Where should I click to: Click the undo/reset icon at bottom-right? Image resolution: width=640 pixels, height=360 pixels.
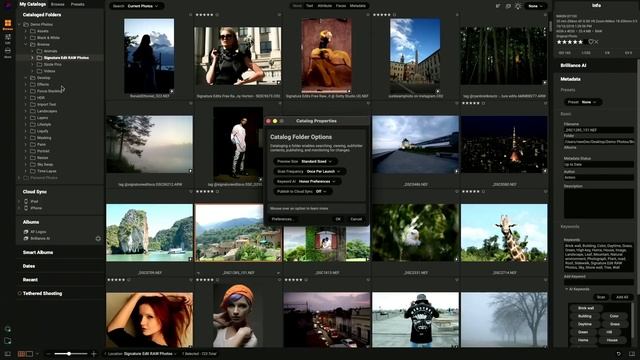coord(619,354)
